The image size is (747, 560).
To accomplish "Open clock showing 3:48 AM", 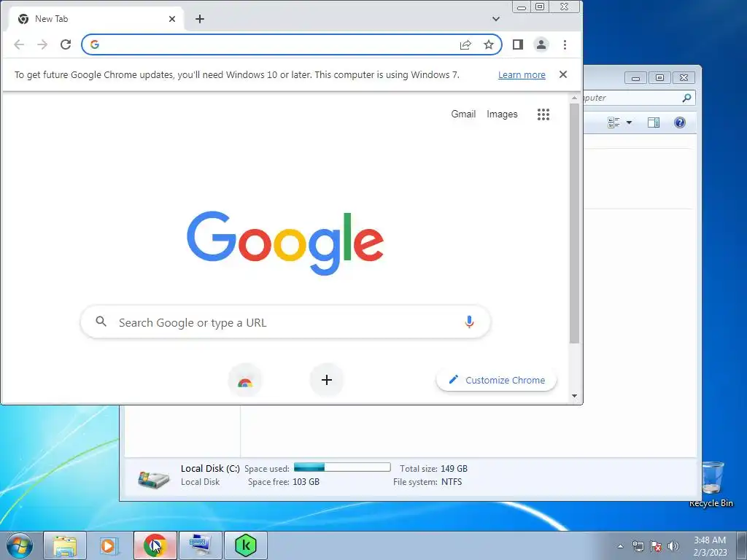I will click(710, 545).
